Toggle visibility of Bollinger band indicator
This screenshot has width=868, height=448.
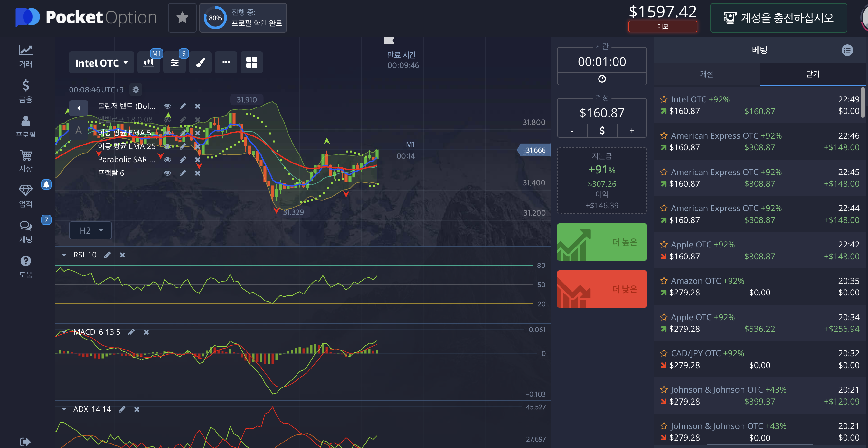[167, 106]
